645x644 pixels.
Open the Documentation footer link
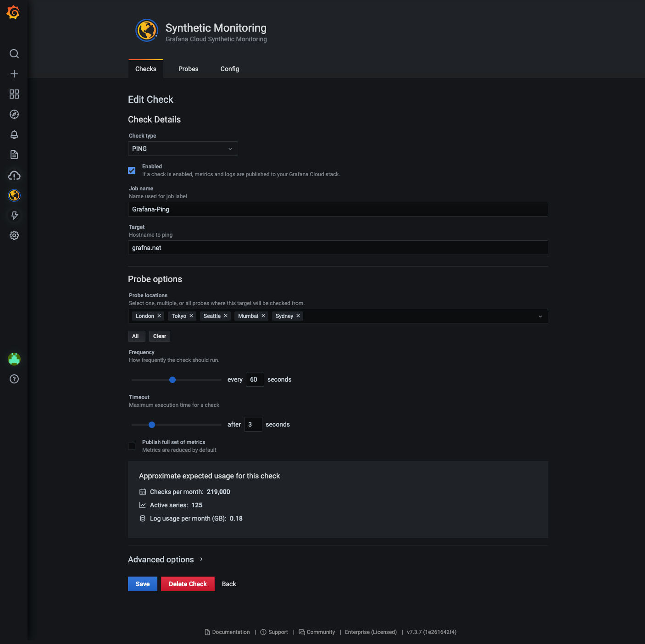click(227, 632)
